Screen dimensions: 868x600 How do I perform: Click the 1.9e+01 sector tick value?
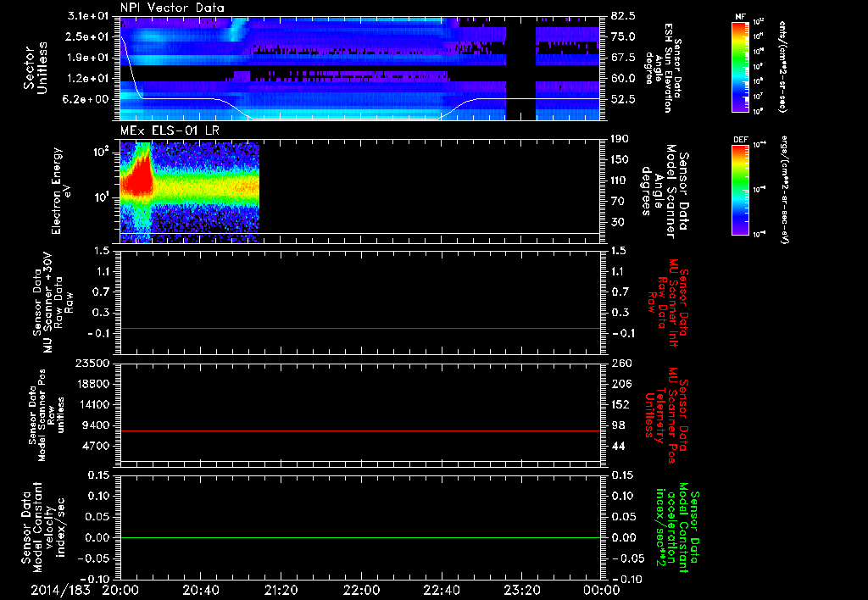point(88,58)
